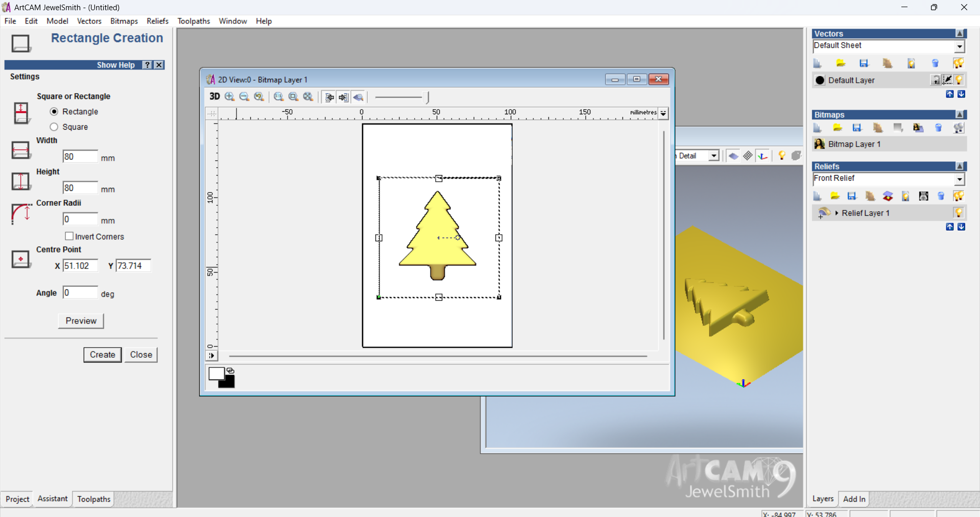Expand Relief Layer 1 arrow
The image size is (980, 517).
click(x=836, y=213)
